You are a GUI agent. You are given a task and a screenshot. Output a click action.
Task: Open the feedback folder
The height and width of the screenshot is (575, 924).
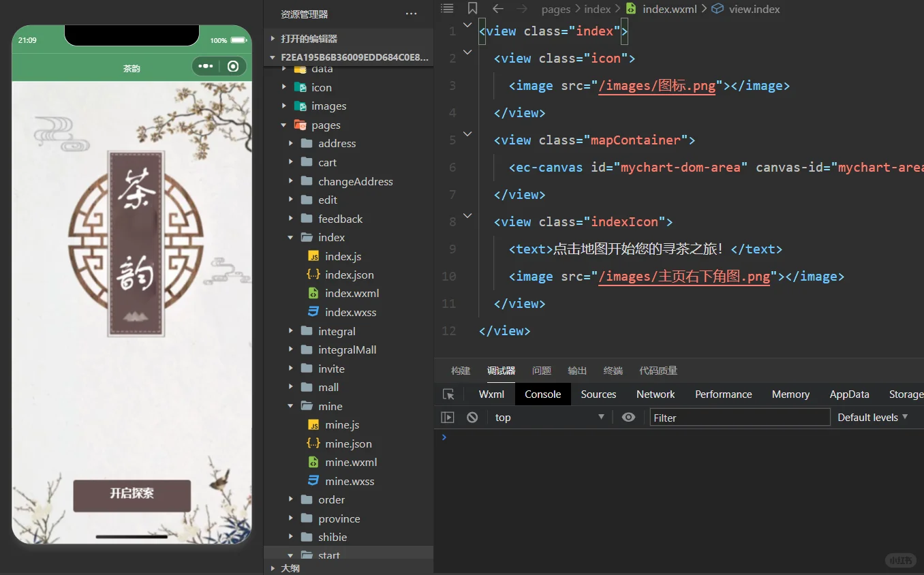click(x=340, y=219)
